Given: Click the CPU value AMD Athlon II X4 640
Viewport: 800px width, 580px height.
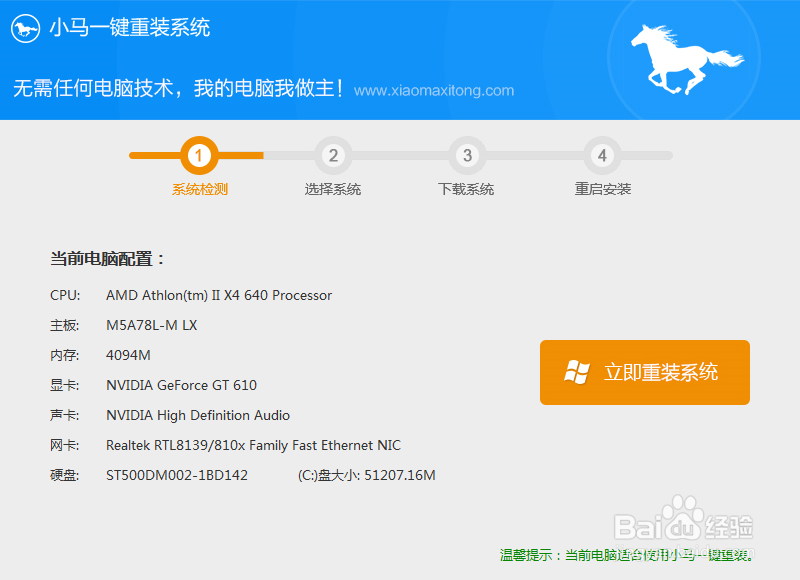Looking at the screenshot, I should [219, 295].
